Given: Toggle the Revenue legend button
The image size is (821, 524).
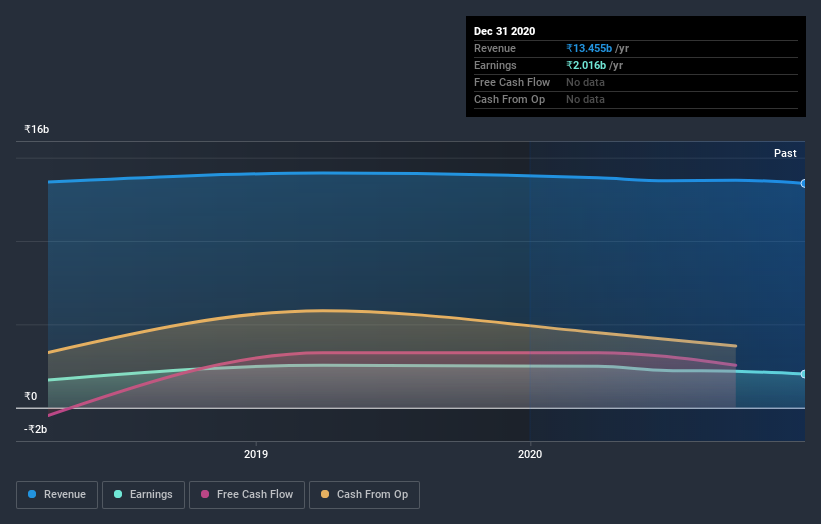Looking at the screenshot, I should pyautogui.click(x=57, y=495).
